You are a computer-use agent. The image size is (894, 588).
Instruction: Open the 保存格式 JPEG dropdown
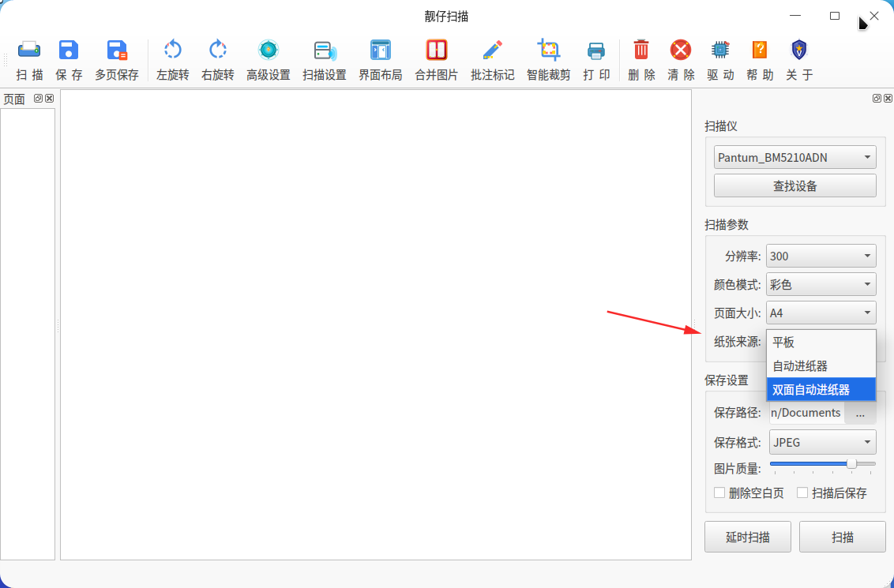823,442
